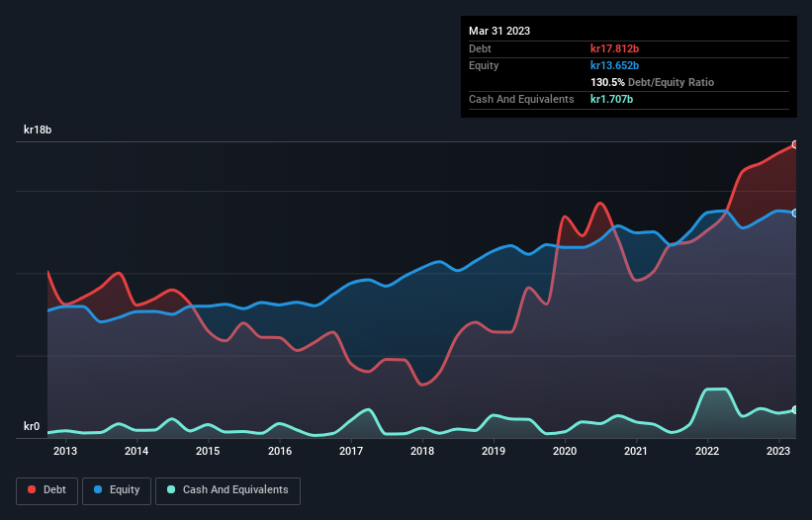Click the 2017 x-axis label
812x520 pixels.
[351, 451]
